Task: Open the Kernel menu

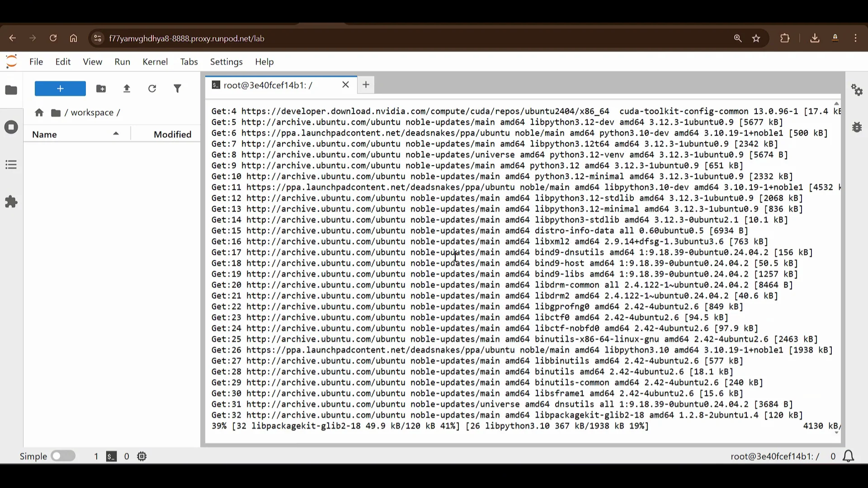Action: pos(155,62)
